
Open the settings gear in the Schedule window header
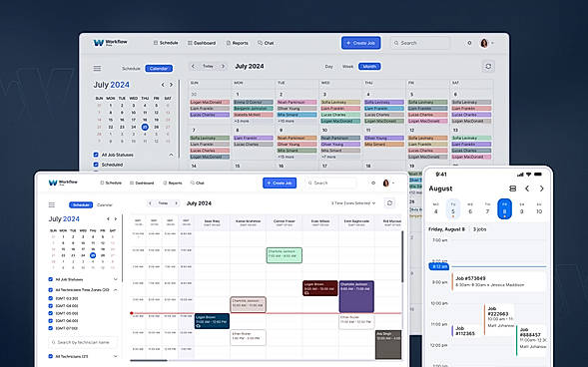pos(373,183)
